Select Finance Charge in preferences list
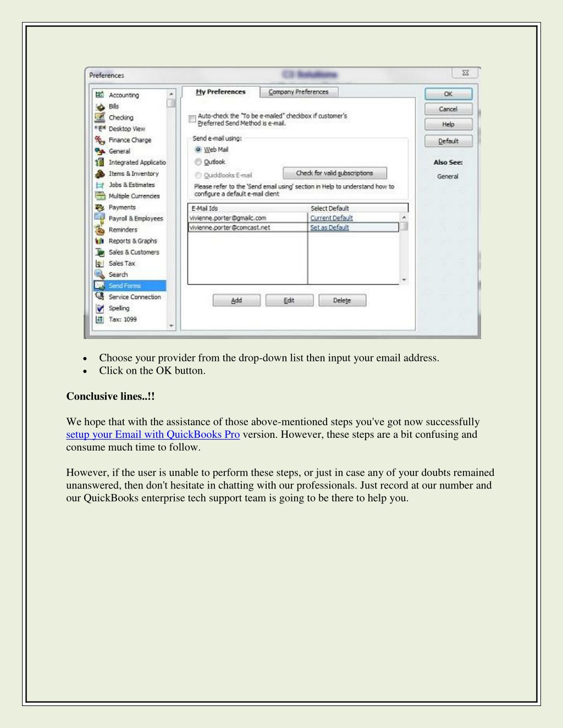 [130, 140]
